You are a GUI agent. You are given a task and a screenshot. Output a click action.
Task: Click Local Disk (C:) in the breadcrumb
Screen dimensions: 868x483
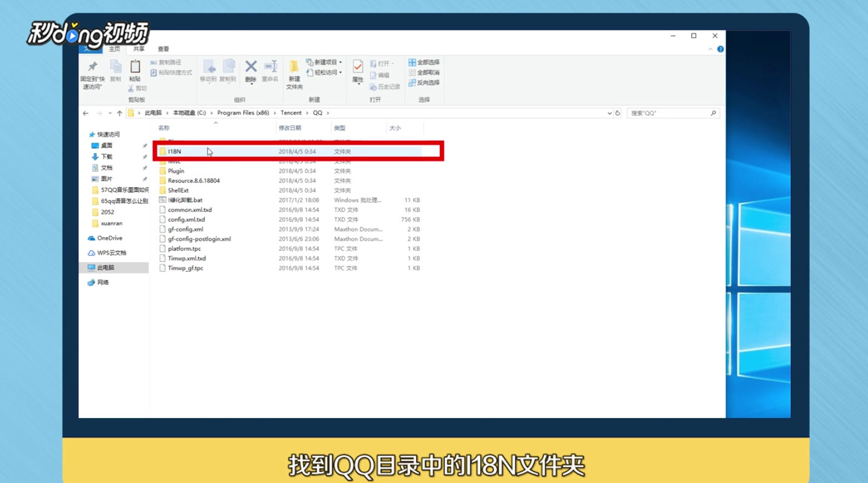point(189,113)
